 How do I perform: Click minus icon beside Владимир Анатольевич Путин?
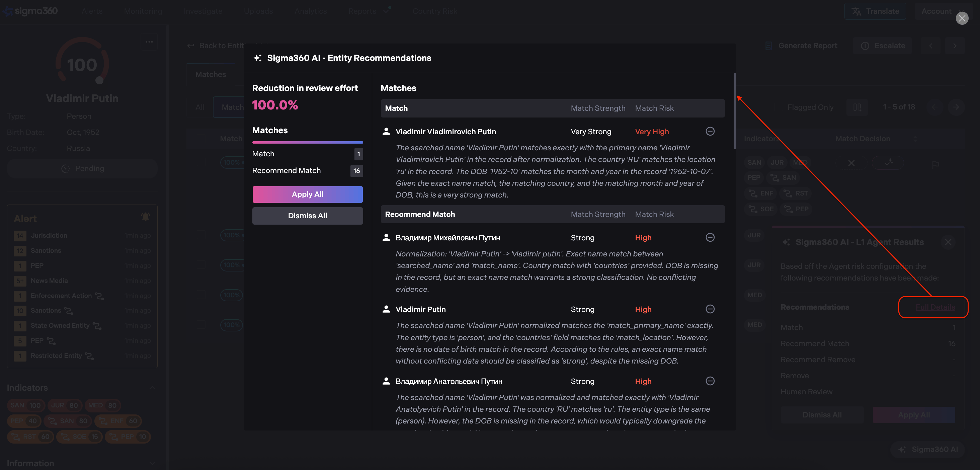coord(710,381)
